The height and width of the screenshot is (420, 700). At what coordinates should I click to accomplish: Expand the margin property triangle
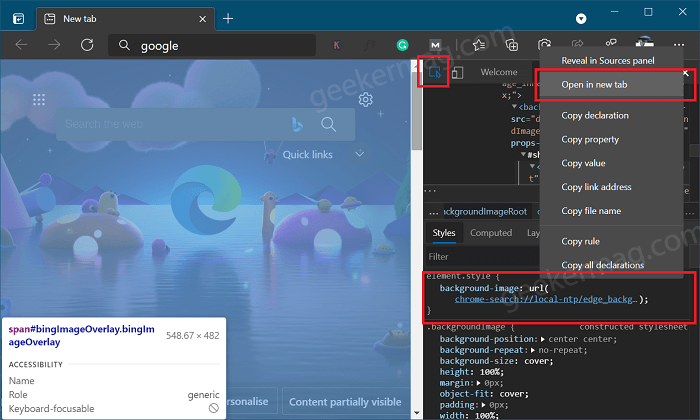click(x=479, y=383)
